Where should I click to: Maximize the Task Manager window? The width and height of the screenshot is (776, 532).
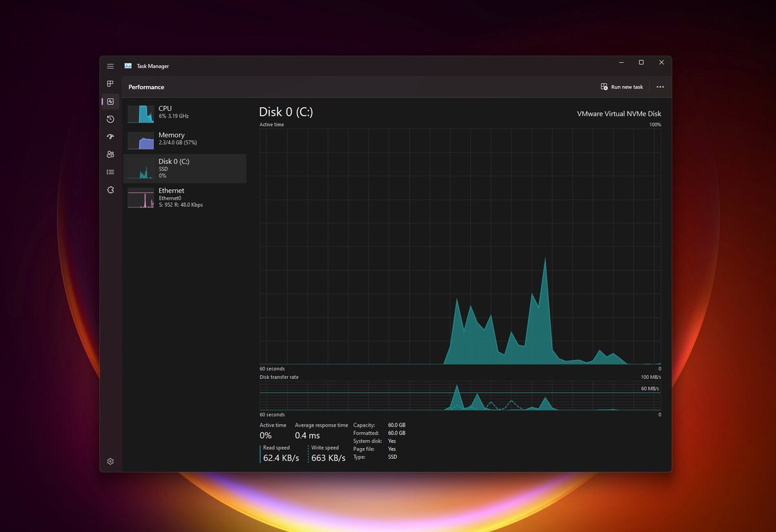[641, 63]
